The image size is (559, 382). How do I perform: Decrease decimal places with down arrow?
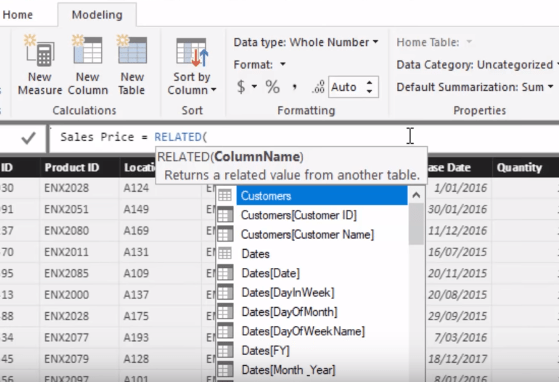tap(370, 91)
